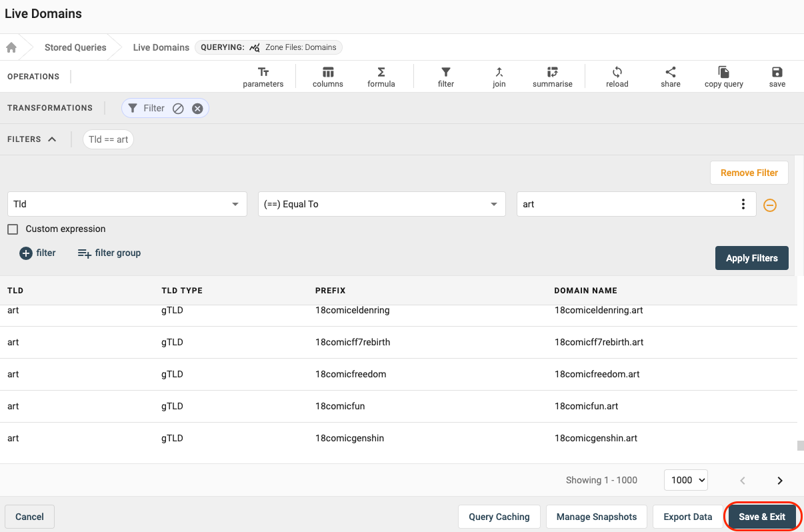804x532 pixels.
Task: Click the home breadcrumb icon
Action: pyautogui.click(x=11, y=47)
